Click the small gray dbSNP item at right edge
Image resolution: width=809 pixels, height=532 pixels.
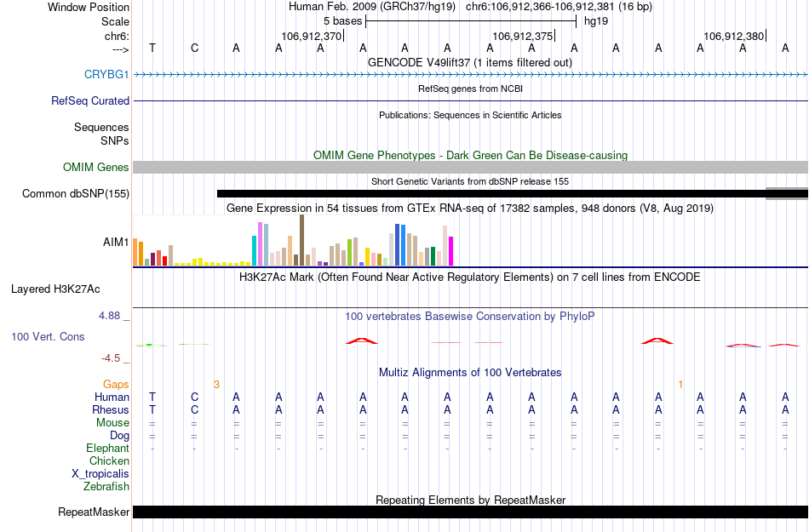pos(787,194)
